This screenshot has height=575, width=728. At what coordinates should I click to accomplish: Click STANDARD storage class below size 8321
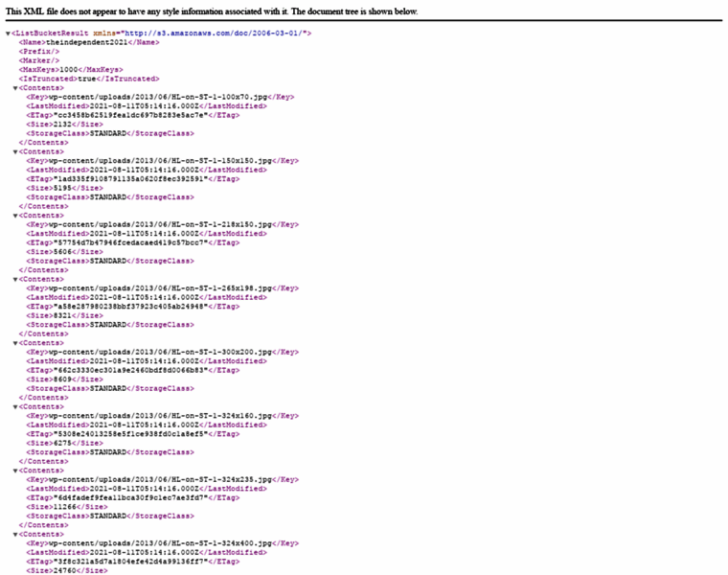[x=107, y=325]
